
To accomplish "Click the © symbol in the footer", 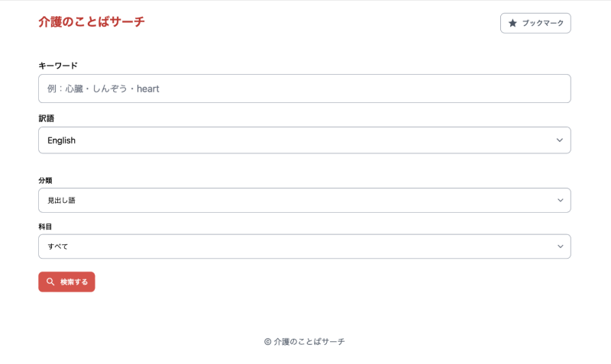I will click(x=267, y=342).
